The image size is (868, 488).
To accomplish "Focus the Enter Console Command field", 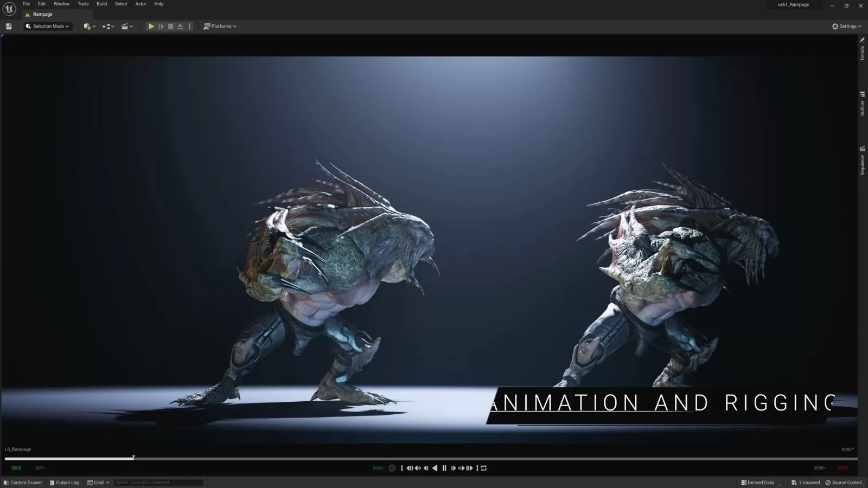I will pos(158,483).
